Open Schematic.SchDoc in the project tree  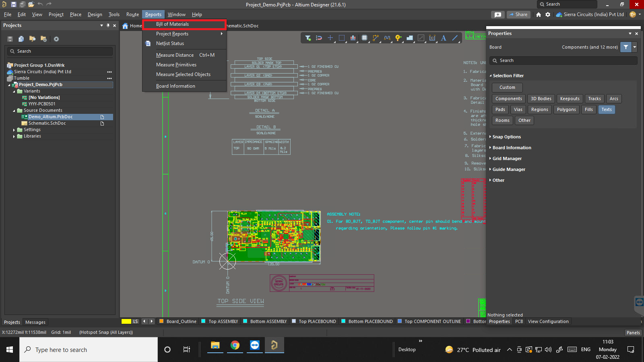tap(47, 123)
